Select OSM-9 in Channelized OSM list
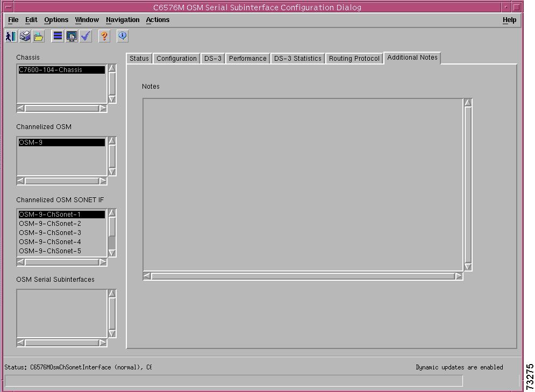This screenshot has width=535, height=392. tap(62, 142)
